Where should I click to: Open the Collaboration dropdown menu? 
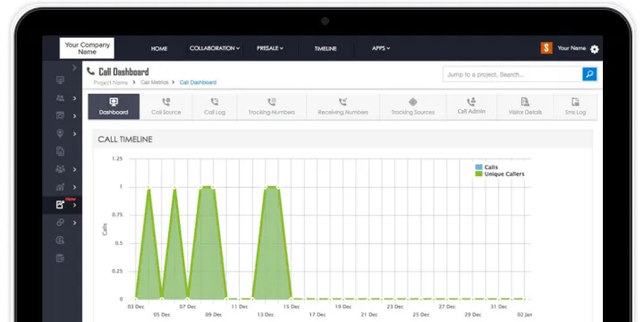pyautogui.click(x=215, y=48)
